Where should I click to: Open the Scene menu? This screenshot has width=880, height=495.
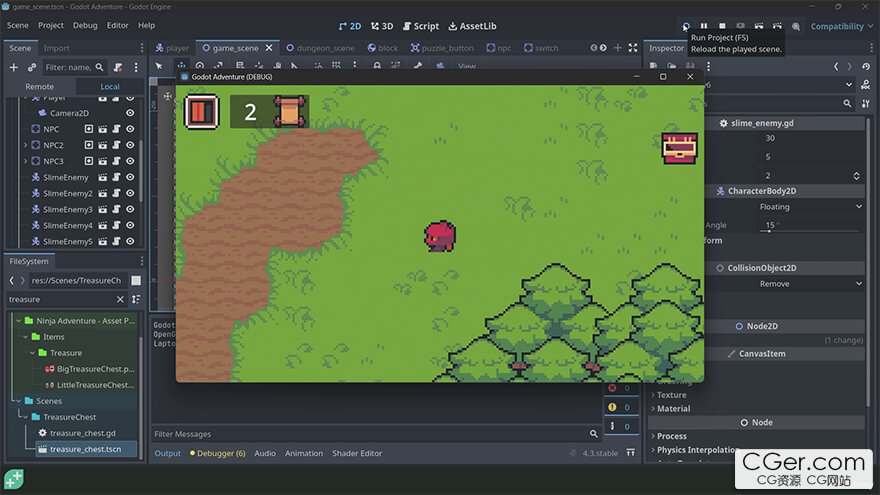pyautogui.click(x=17, y=25)
